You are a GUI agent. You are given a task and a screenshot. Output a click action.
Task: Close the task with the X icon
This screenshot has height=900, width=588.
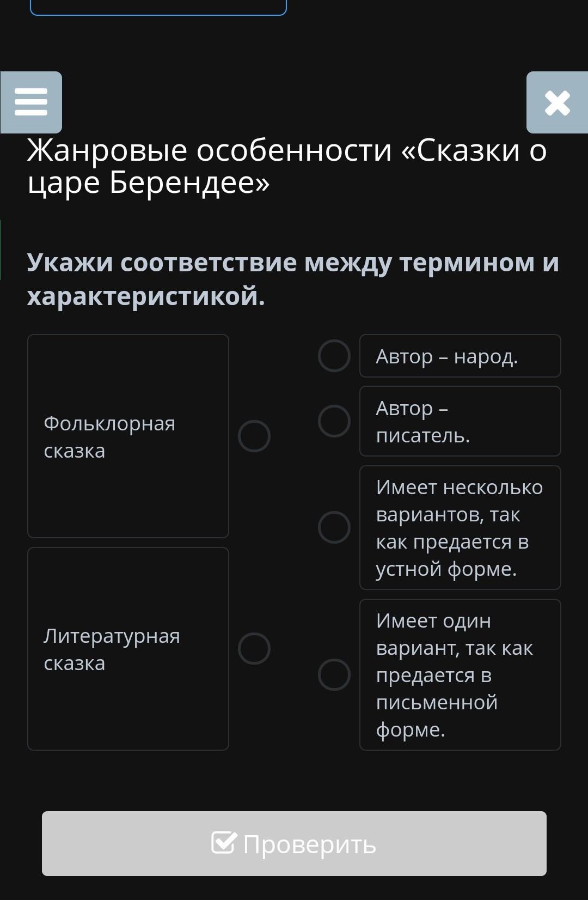[557, 102]
